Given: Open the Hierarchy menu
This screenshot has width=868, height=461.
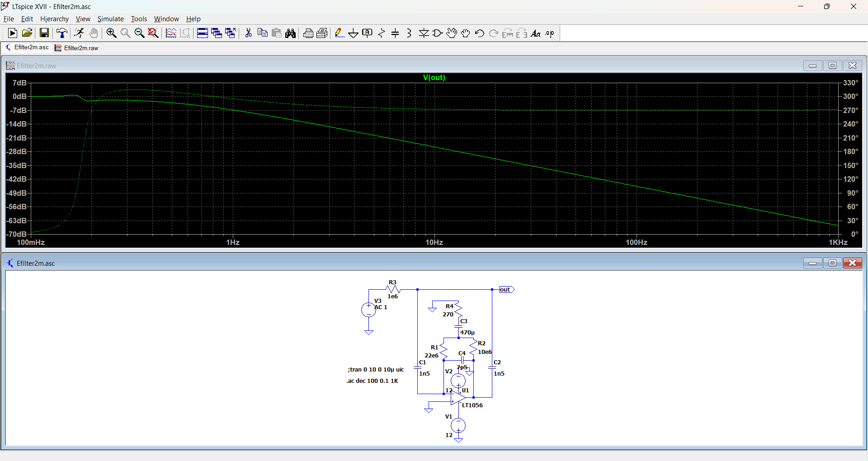Looking at the screenshot, I should click(54, 19).
